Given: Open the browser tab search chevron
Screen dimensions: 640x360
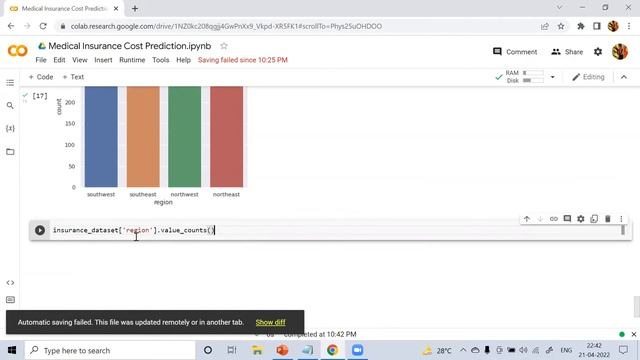Looking at the screenshot, I should 559,7.
